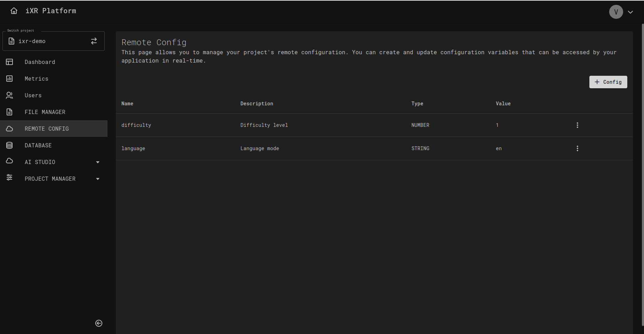Click the iXR Platform title link
This screenshot has height=334, width=644.
(x=51, y=11)
